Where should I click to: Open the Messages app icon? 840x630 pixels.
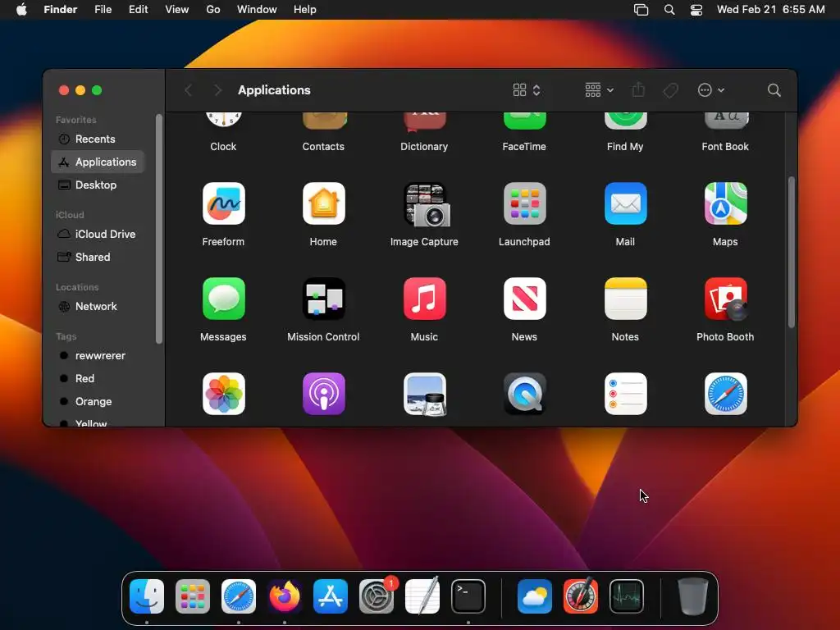pos(223,299)
